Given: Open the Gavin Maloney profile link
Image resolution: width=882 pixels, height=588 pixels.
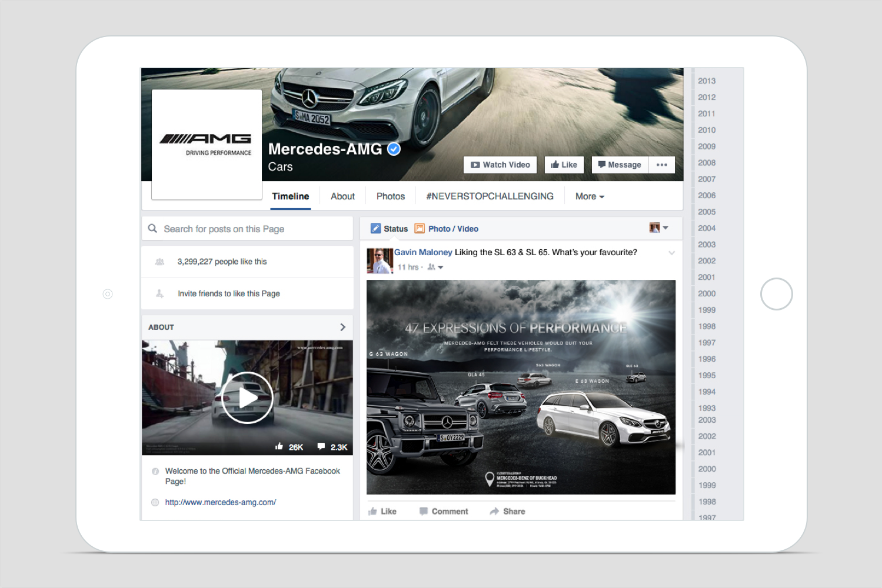Looking at the screenshot, I should click(x=423, y=252).
